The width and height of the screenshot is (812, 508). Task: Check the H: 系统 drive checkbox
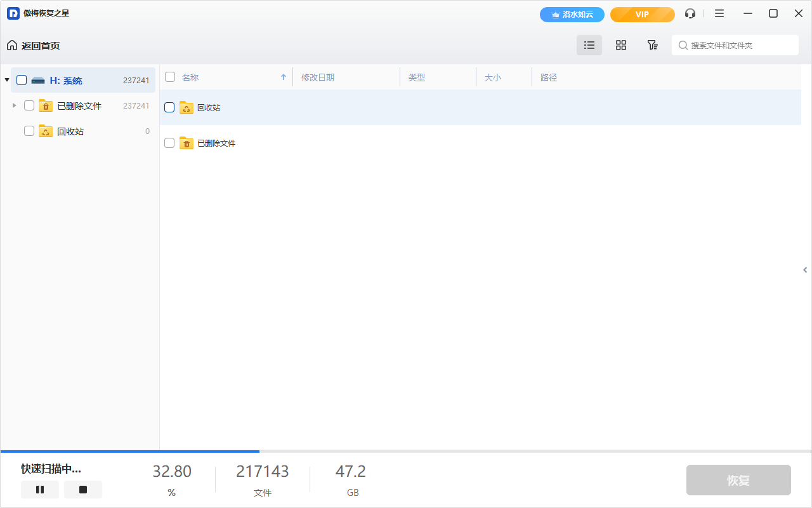coord(22,80)
